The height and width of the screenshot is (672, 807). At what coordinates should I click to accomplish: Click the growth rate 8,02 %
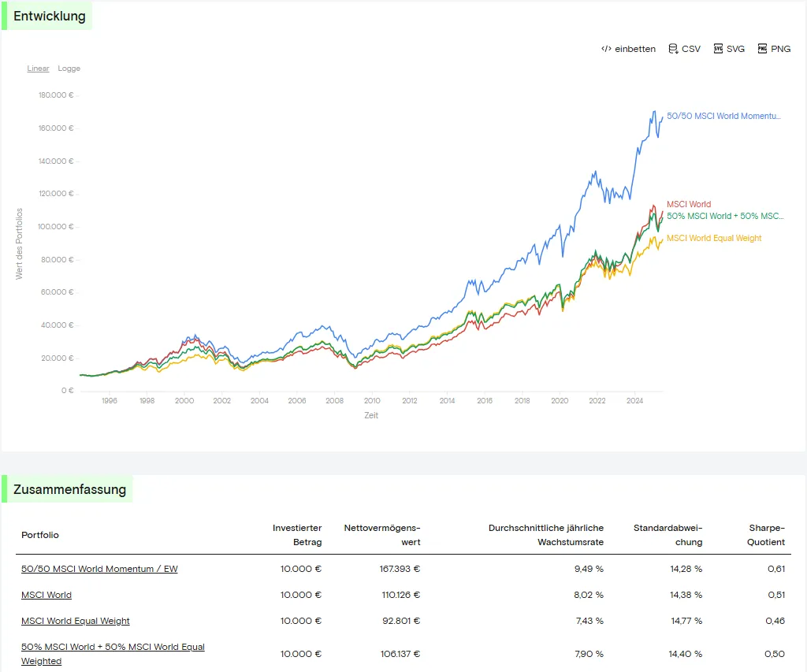click(589, 595)
